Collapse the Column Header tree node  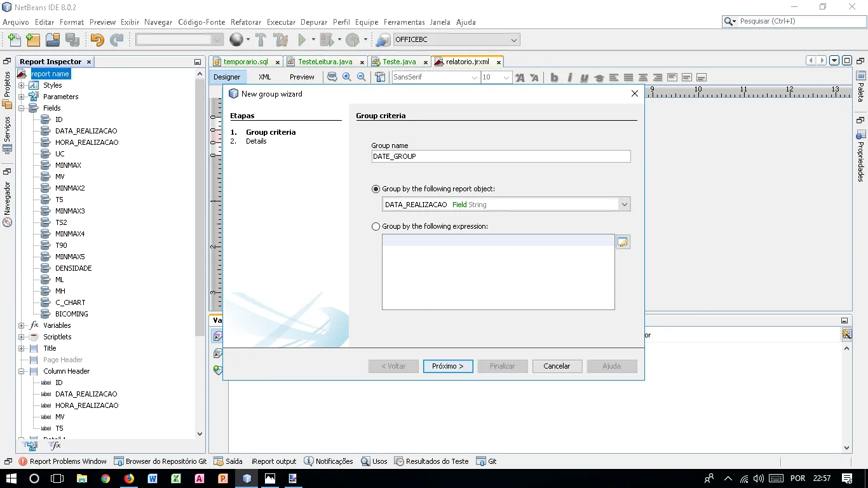21,371
